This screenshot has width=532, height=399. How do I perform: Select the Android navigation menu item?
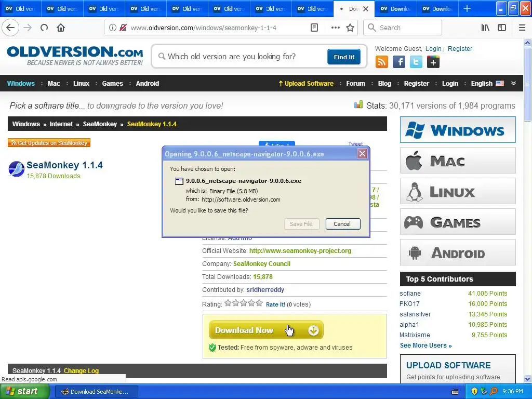148,84
